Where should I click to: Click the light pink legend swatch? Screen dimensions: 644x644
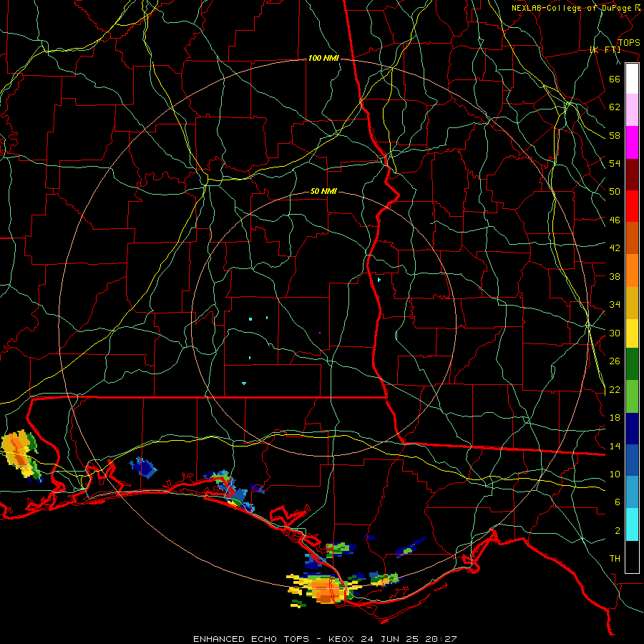pos(632,110)
